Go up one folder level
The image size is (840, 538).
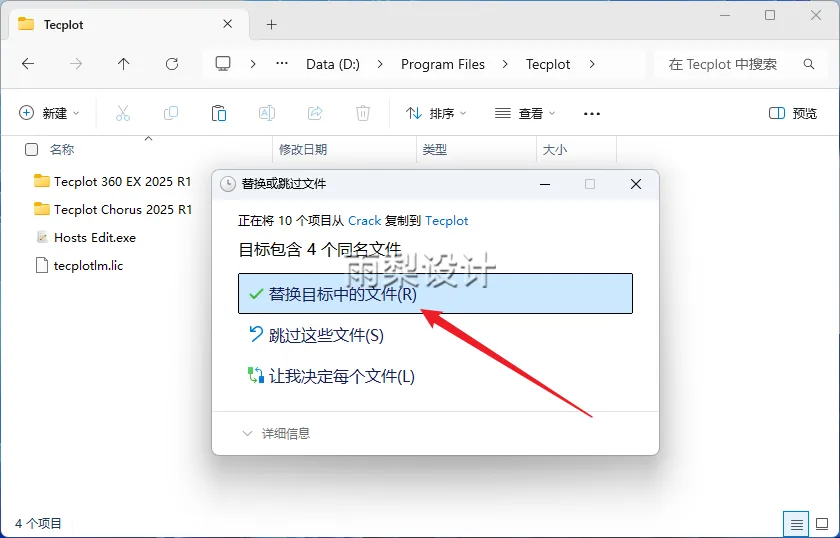pos(124,64)
